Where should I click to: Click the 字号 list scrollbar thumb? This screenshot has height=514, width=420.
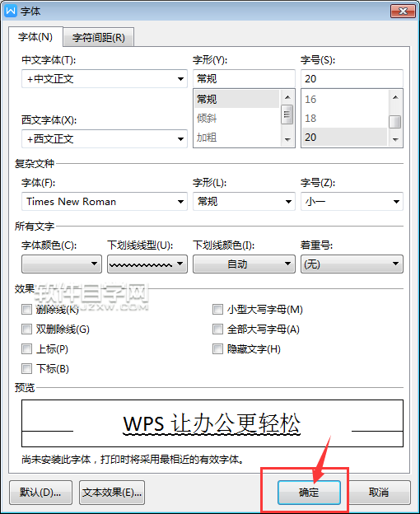coord(395,122)
